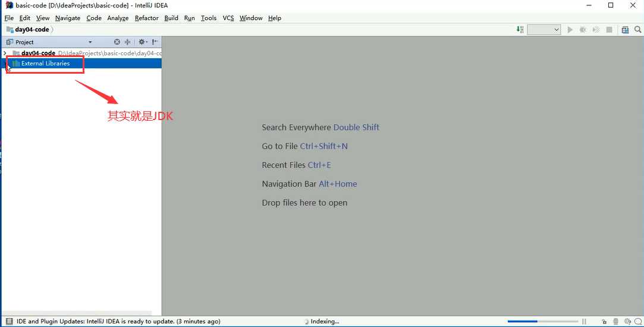Open the Code menu

[x=94, y=18]
